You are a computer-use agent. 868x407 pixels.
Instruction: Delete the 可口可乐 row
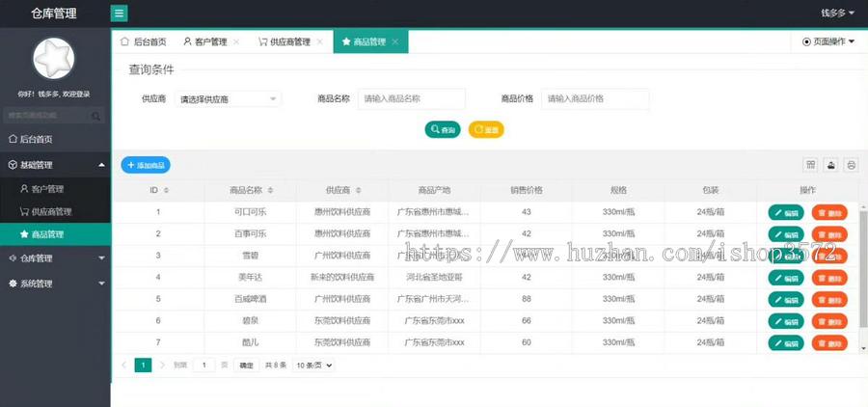pos(829,212)
